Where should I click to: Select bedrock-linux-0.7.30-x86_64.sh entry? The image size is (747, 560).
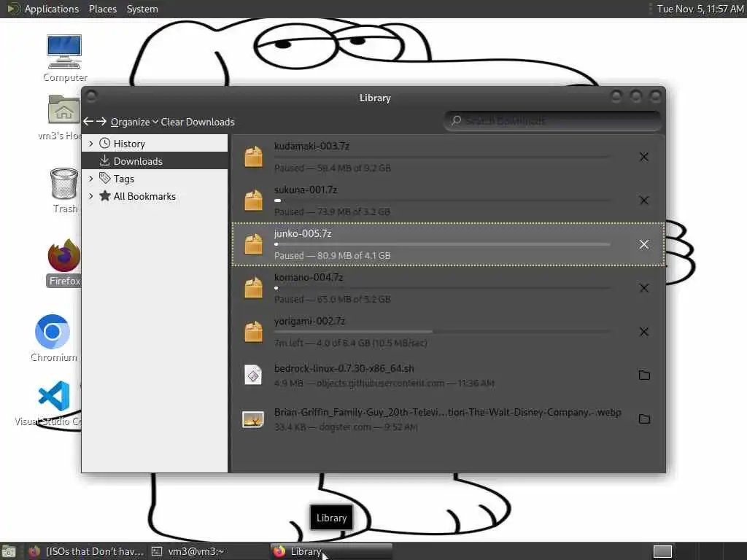click(448, 376)
